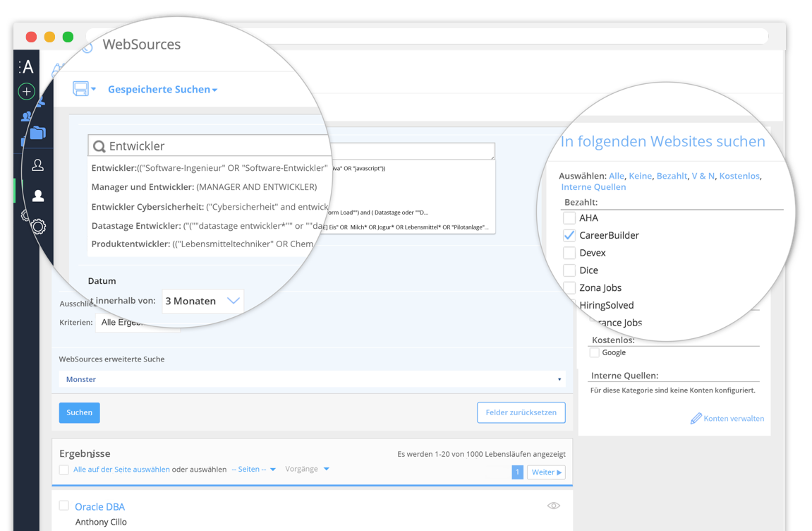Click the pencil icon next to Konten verwalten
This screenshot has width=812, height=531.
696,419
